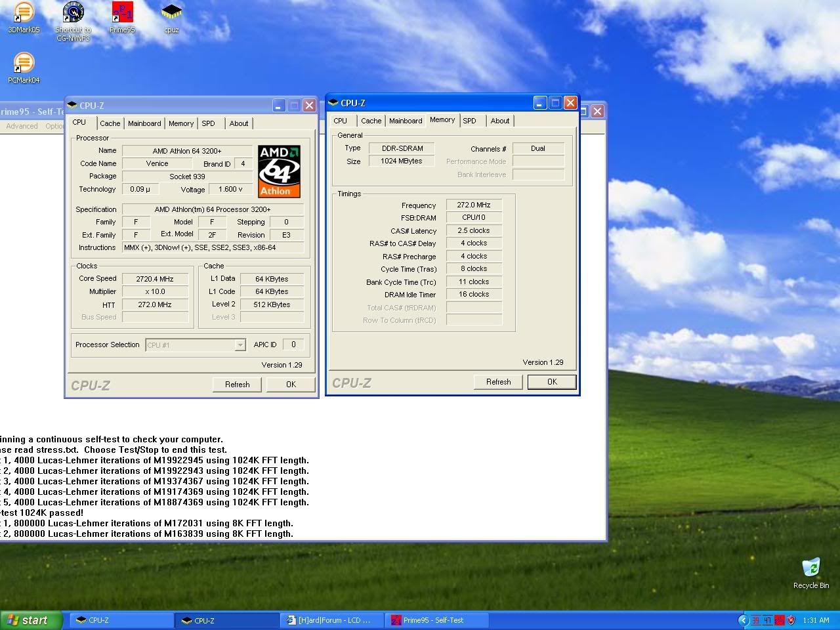
Task: Click the Channels # value Dual
Action: tap(538, 148)
